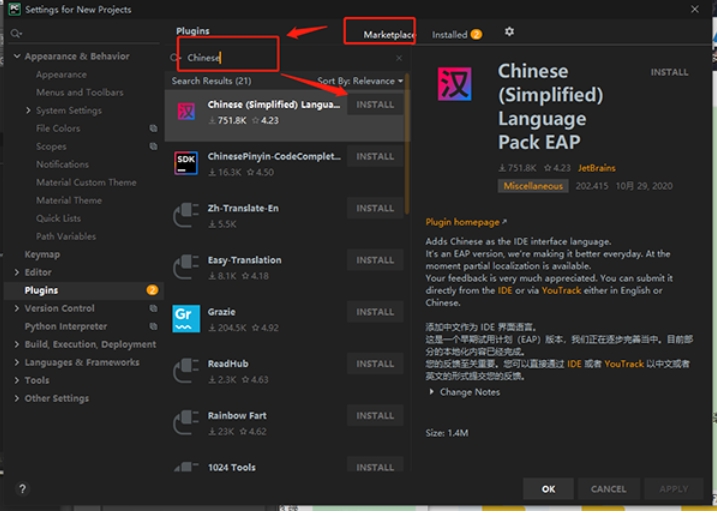Click the Chinese (Simplified) Language Pack icon in results
This screenshot has width=717, height=516.
click(186, 111)
